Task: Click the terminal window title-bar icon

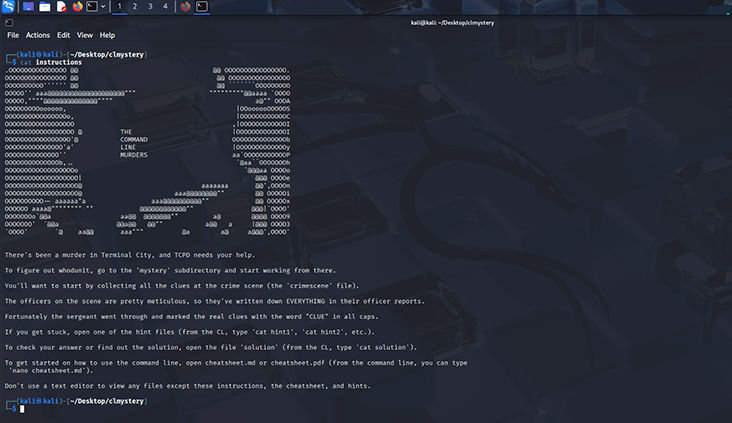Action: 9,22
